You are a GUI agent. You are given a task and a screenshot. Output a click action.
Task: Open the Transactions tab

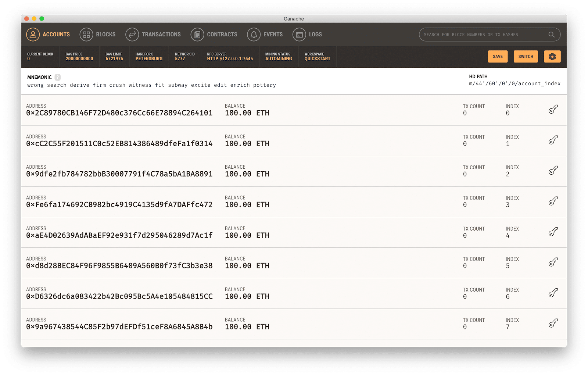(153, 35)
